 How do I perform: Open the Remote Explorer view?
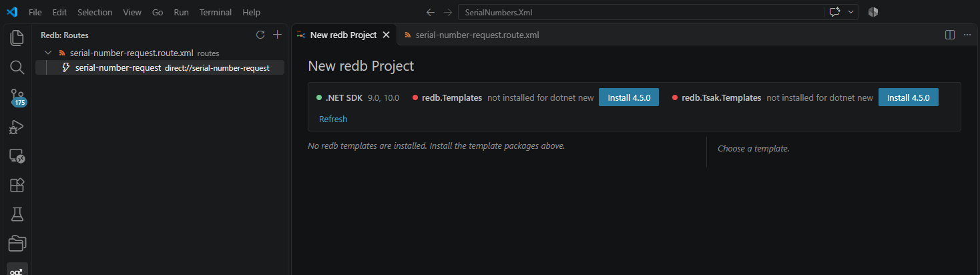[x=17, y=156]
